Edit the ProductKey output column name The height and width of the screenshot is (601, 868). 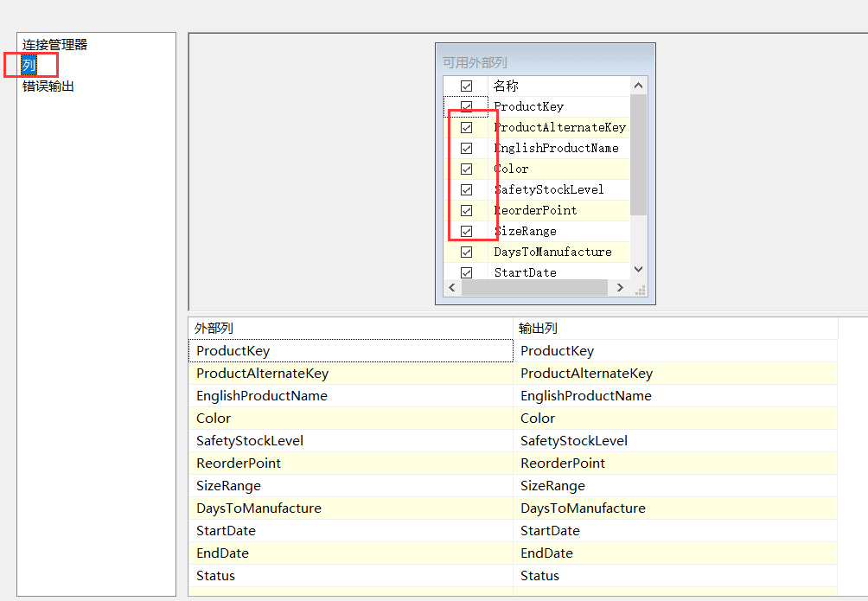[x=675, y=350]
